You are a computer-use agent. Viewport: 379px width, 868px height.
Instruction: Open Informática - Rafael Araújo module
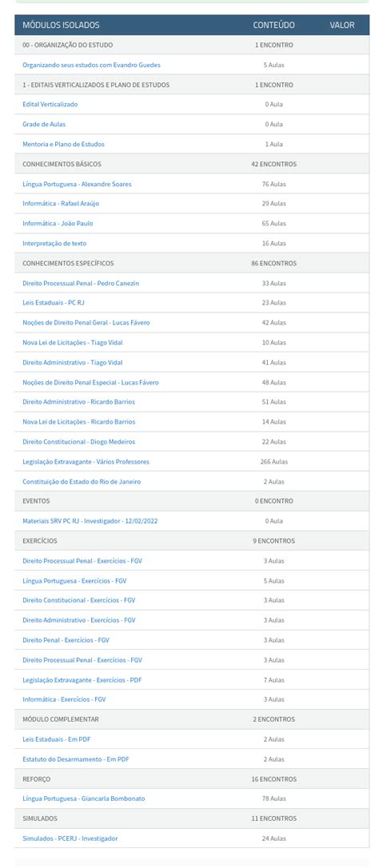point(61,203)
